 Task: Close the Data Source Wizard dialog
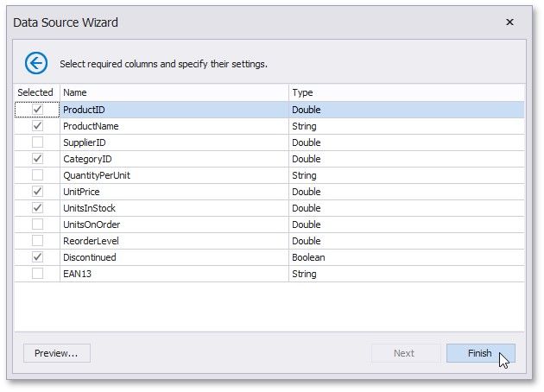pyautogui.click(x=509, y=22)
